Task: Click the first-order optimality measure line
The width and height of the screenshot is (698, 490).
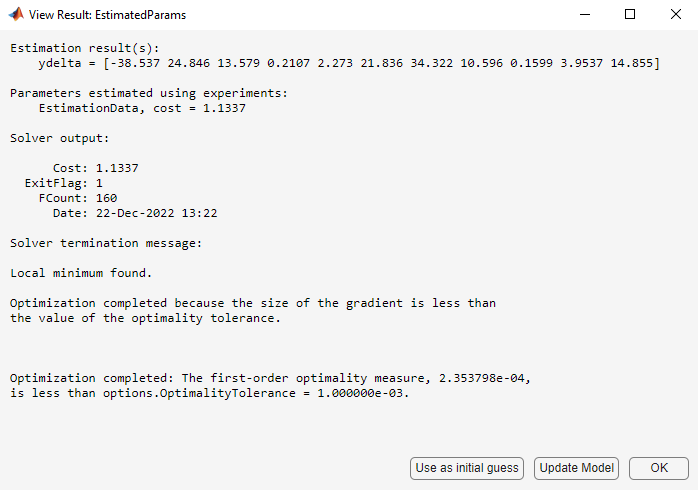Action: (270, 378)
